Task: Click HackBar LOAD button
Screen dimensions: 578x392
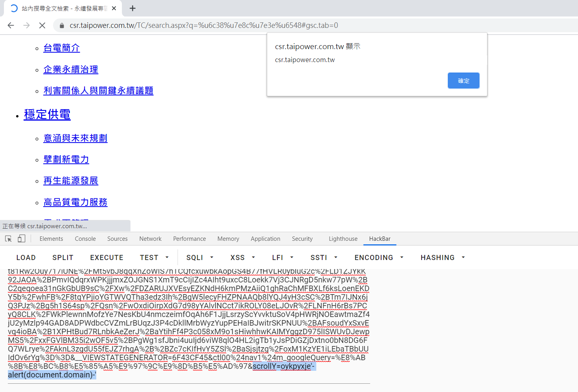Action: coord(26,258)
